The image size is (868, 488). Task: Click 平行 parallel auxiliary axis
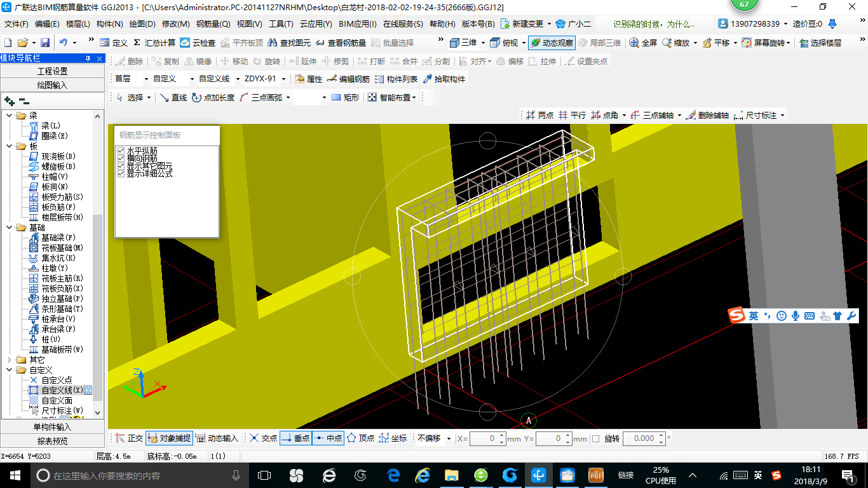572,115
